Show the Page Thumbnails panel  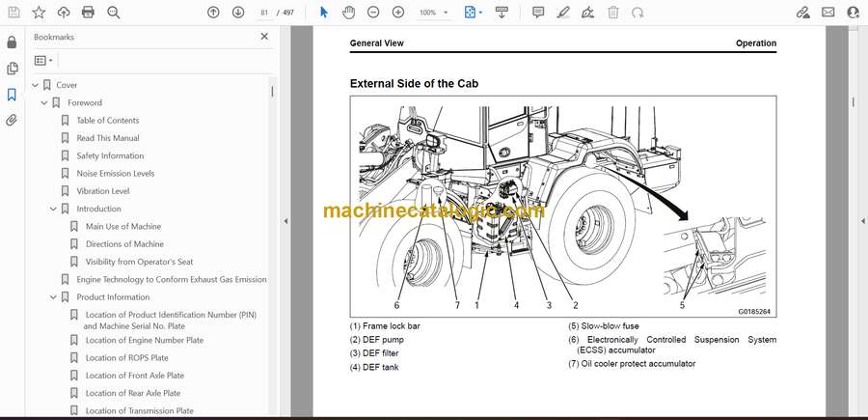coord(12,69)
